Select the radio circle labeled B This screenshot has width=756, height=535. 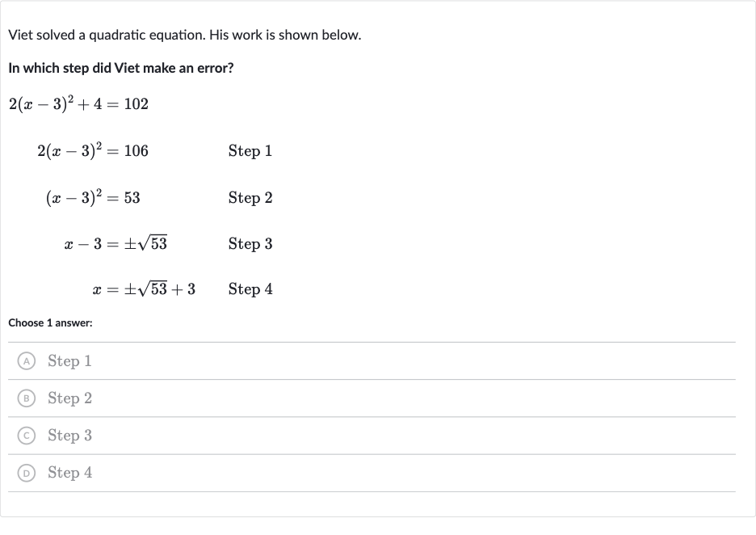click(x=26, y=398)
